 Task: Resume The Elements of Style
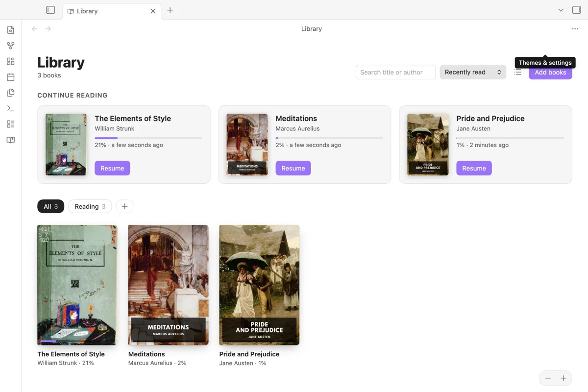[x=112, y=168]
